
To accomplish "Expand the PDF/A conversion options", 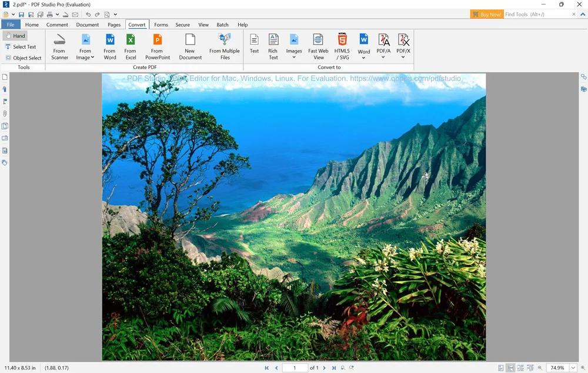I will tap(383, 58).
